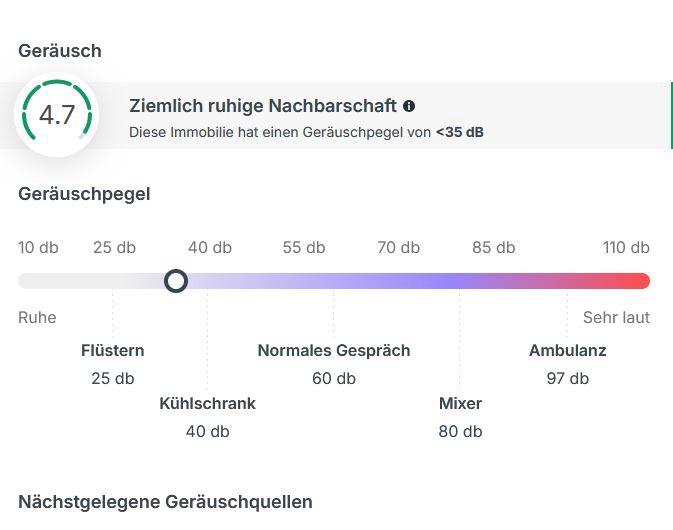The width and height of the screenshot is (673, 530).
Task: Click the 110 db scale mark
Action: tap(626, 248)
